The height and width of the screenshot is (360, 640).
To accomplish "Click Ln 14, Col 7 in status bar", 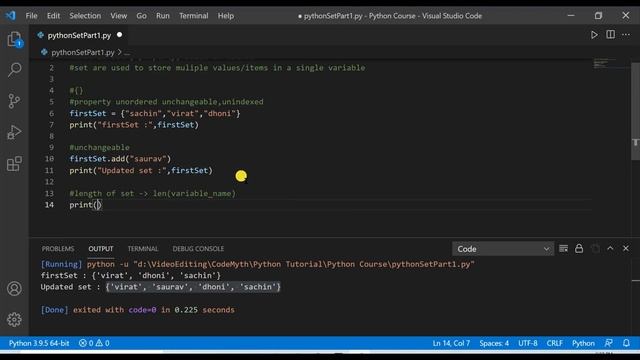I will pos(451,343).
